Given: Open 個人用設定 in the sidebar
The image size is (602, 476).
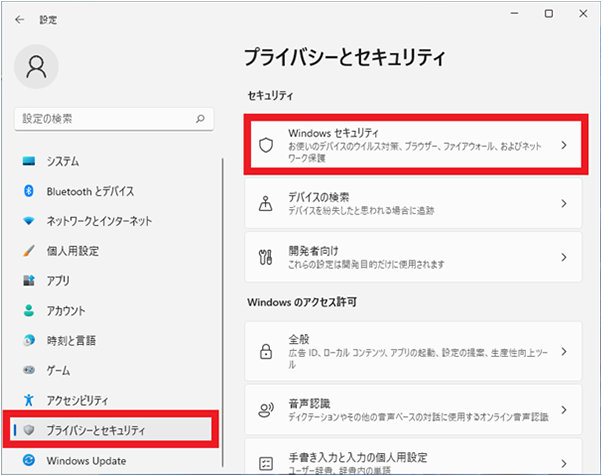Looking at the screenshot, I should click(73, 251).
